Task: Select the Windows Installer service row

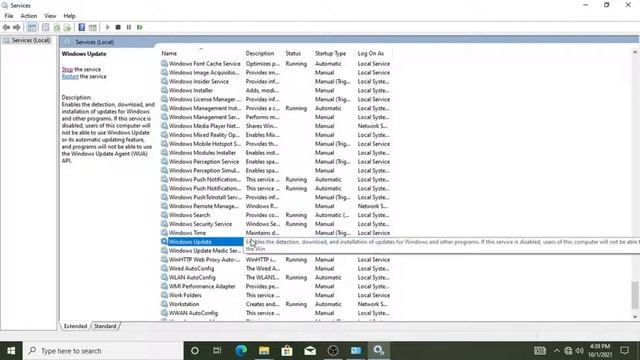Action: [x=276, y=91]
